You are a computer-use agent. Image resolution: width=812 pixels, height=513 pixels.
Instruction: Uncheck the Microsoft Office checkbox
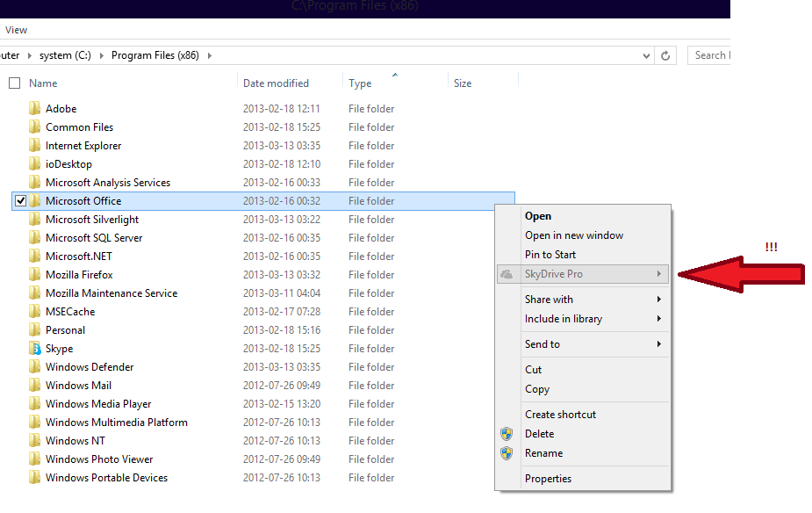(x=21, y=201)
